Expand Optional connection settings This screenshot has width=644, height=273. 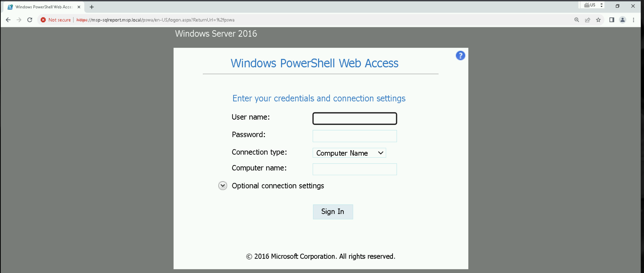pyautogui.click(x=222, y=186)
